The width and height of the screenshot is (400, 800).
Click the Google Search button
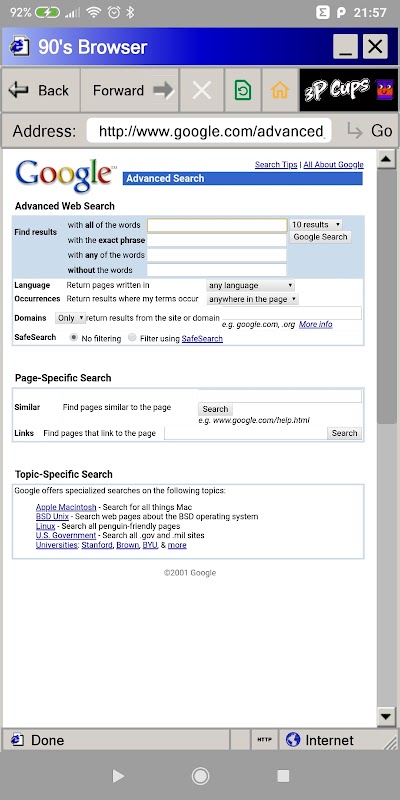click(320, 237)
